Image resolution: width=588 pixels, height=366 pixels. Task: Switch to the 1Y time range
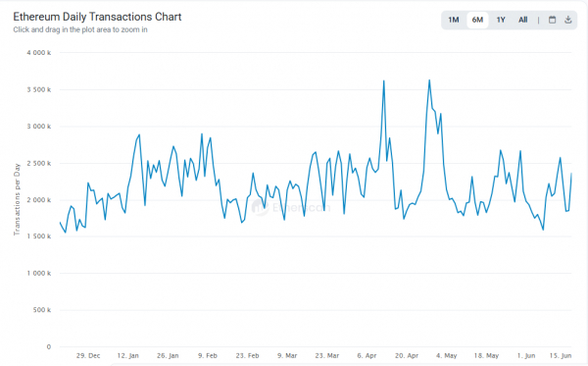tap(501, 20)
